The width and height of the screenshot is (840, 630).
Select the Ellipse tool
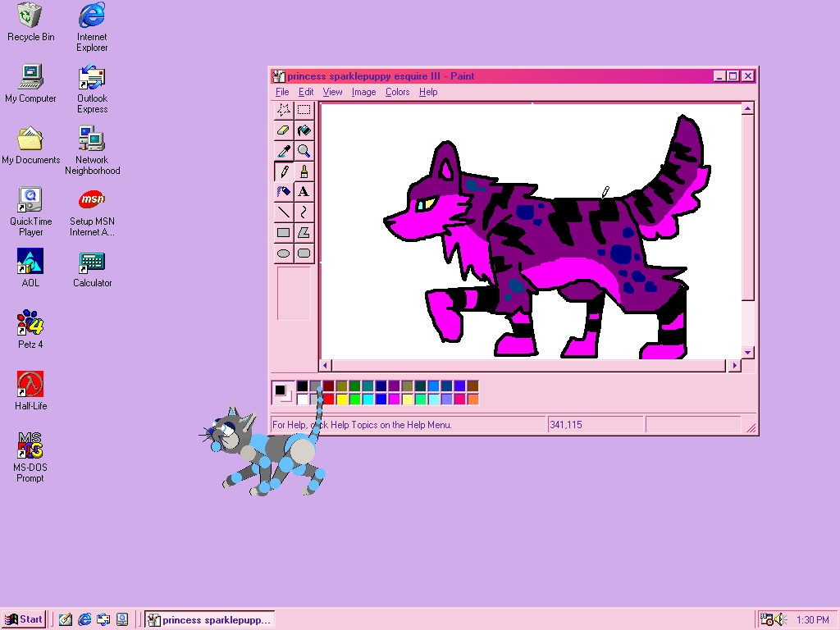(x=283, y=252)
